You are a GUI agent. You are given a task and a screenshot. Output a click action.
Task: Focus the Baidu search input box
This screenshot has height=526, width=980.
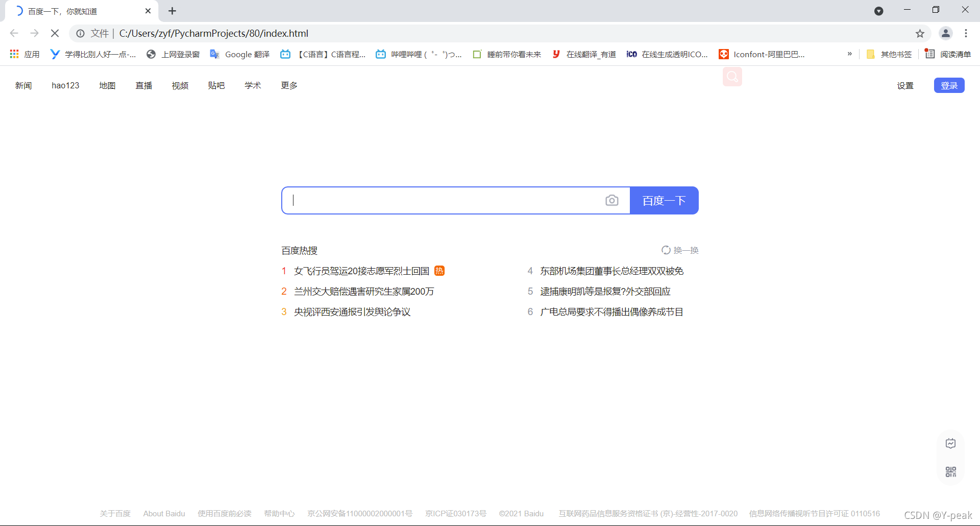click(x=444, y=201)
